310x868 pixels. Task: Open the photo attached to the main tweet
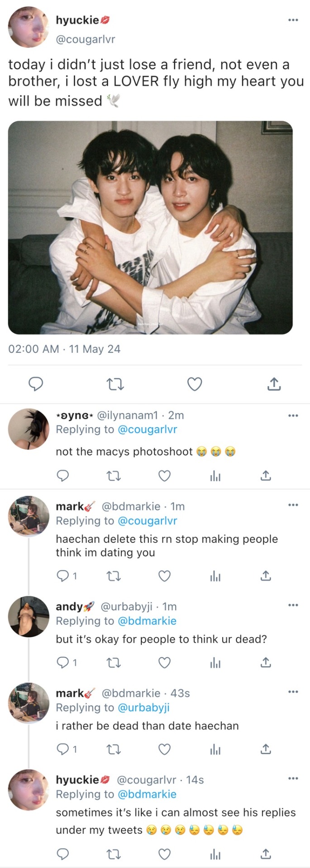(150, 227)
